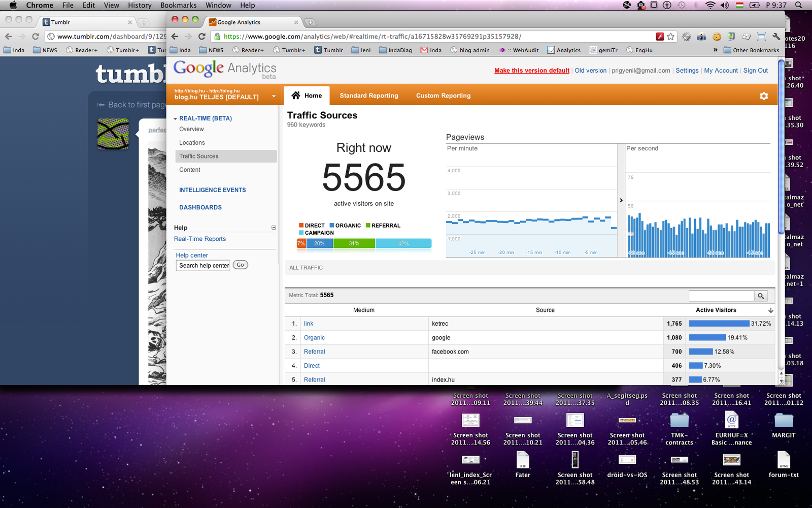Click the search magnifier button in table
812x508 pixels.
click(761, 296)
